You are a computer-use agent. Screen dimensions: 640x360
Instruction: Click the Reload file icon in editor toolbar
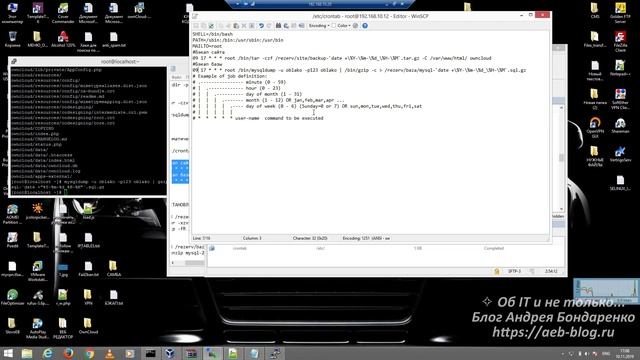pyautogui.click(x=211, y=26)
